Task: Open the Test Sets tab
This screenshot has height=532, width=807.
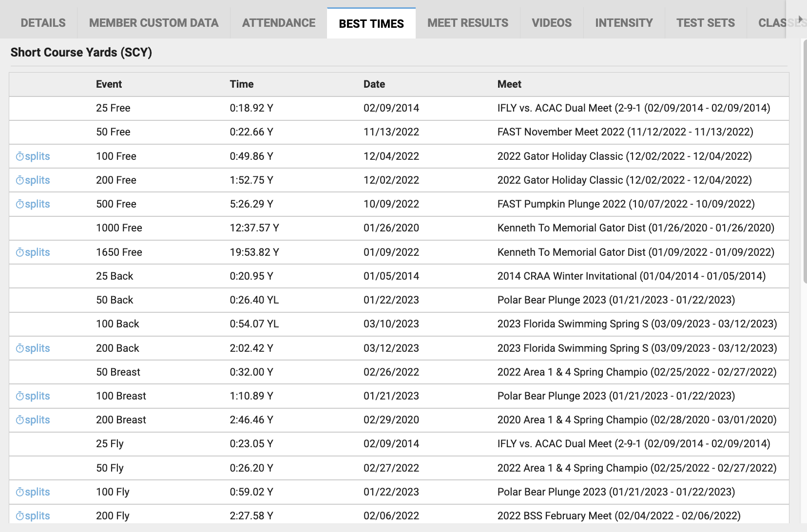Action: click(705, 23)
